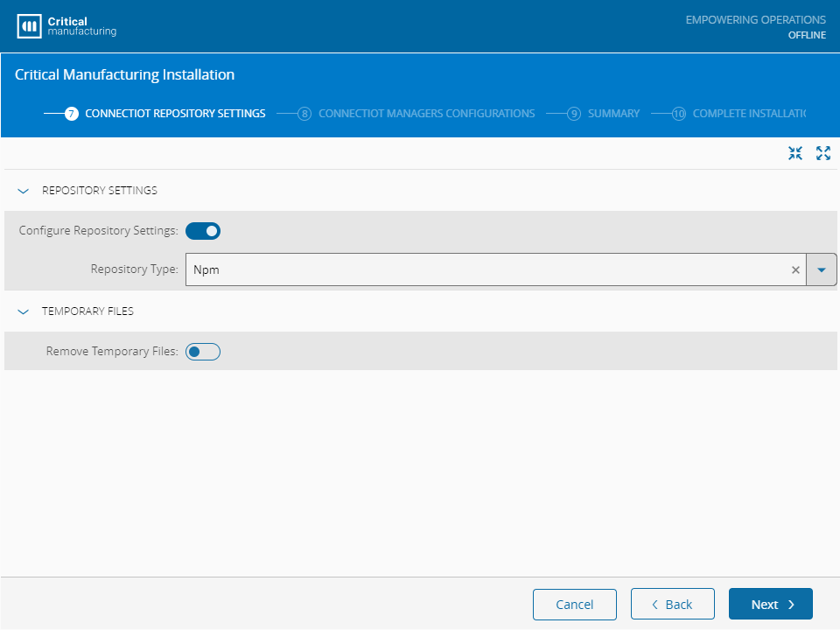The height and width of the screenshot is (630, 840).
Task: Select the Complete Installation step
Action: pos(747,114)
